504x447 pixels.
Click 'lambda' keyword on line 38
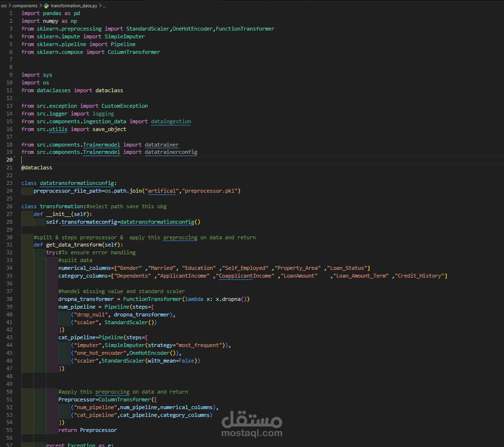pyautogui.click(x=194, y=299)
